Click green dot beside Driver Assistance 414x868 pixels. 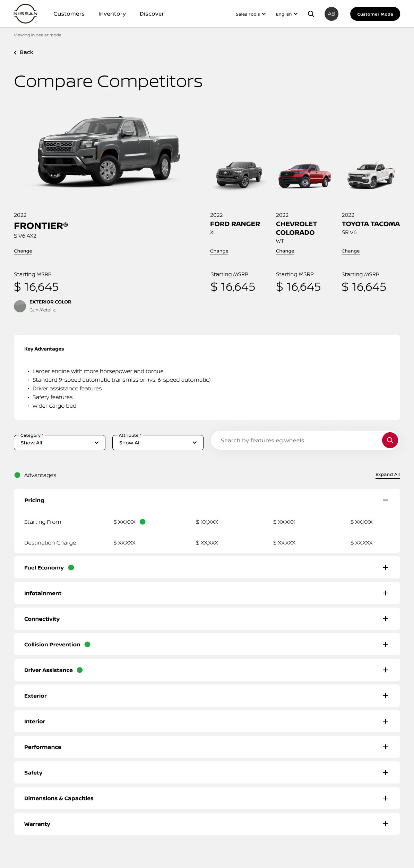click(80, 670)
